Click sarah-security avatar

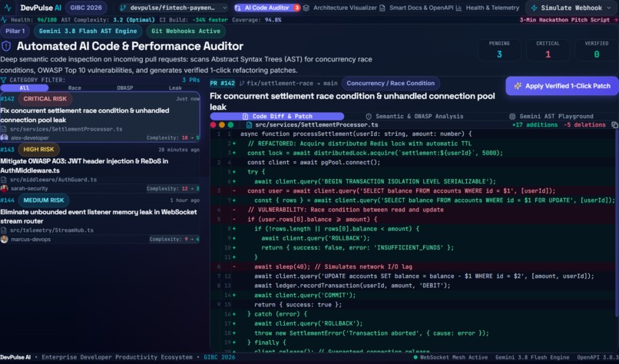pyautogui.click(x=5, y=188)
